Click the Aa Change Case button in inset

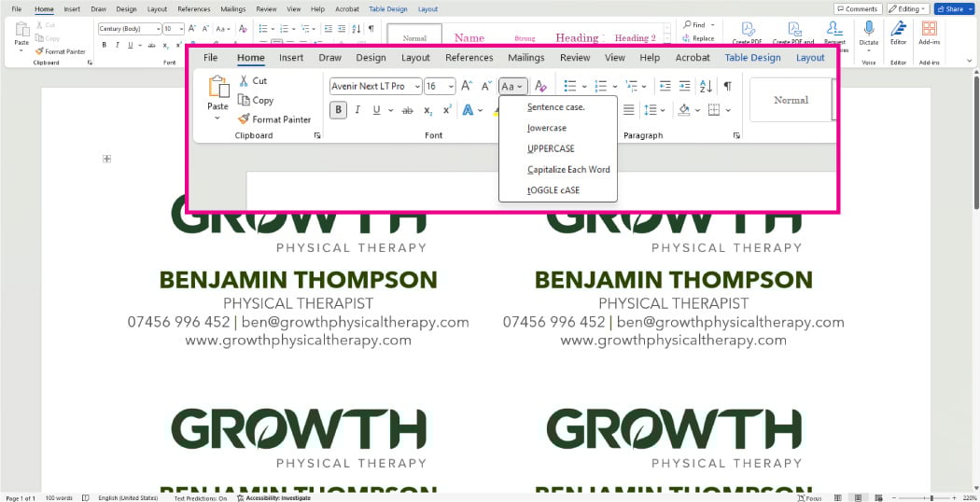point(513,86)
